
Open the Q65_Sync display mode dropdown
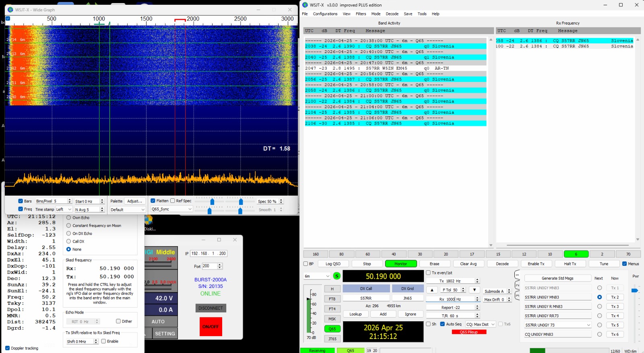[171, 209]
